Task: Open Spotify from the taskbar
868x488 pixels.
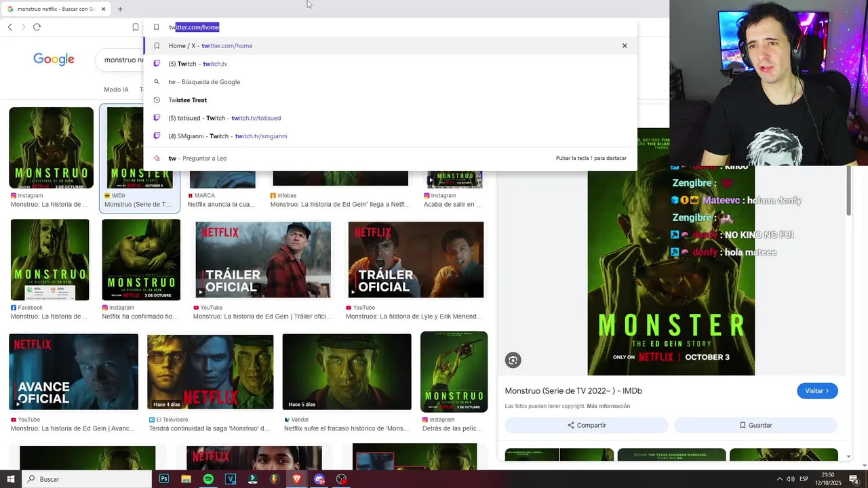Action: (208, 479)
